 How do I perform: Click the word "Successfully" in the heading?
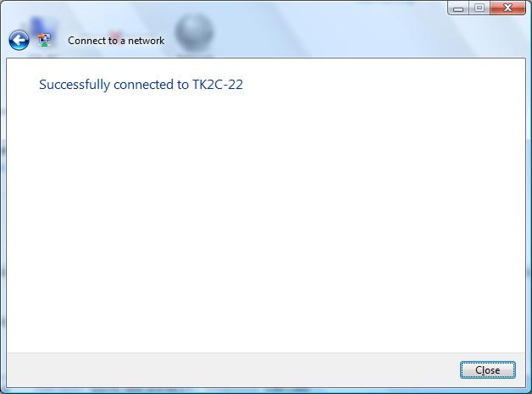[75, 85]
